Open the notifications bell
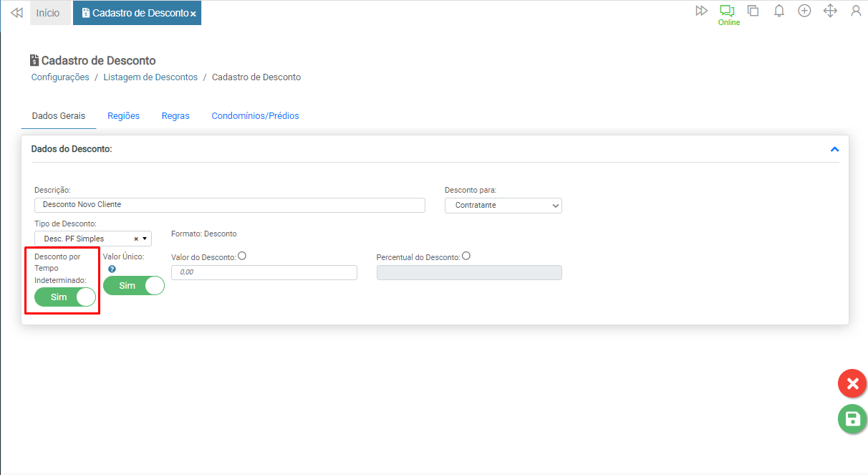Image resolution: width=868 pixels, height=475 pixels. point(779,11)
